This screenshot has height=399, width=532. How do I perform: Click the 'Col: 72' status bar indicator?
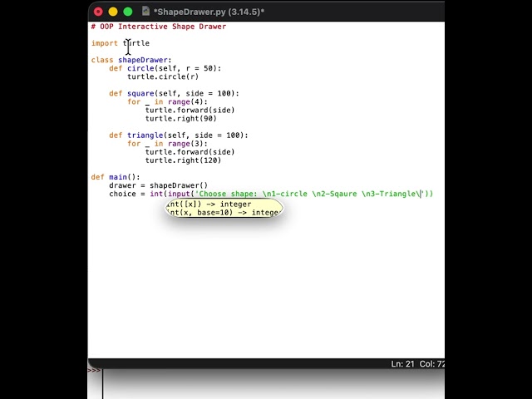[x=432, y=364]
